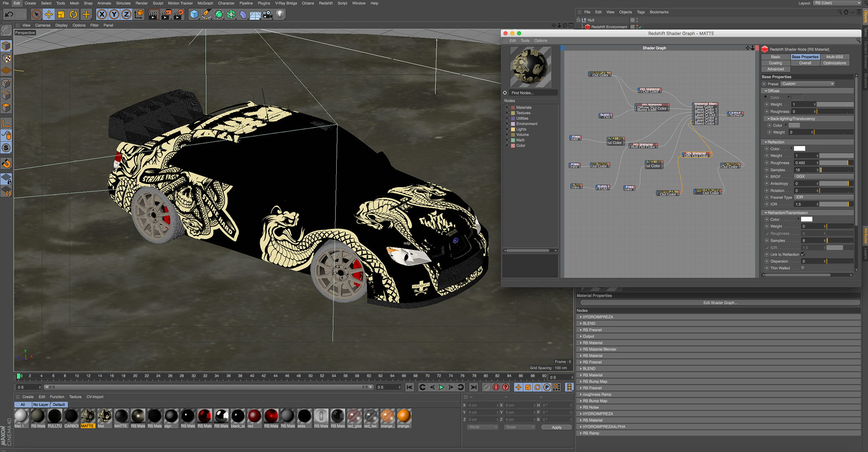Viewport: 868px width, 452px height.
Task: Add a Light object via bulb icon
Action: (x=280, y=14)
